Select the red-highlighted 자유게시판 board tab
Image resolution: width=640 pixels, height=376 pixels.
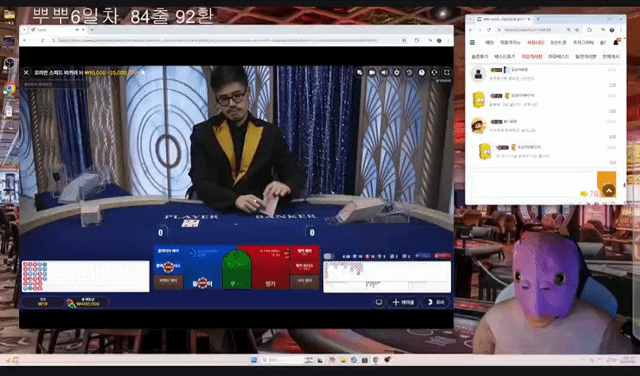(532, 56)
